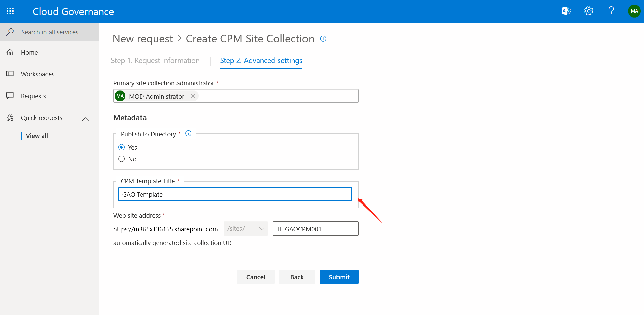Submit the new site collection request
Screen dimensions: 644x315
[x=339, y=277]
